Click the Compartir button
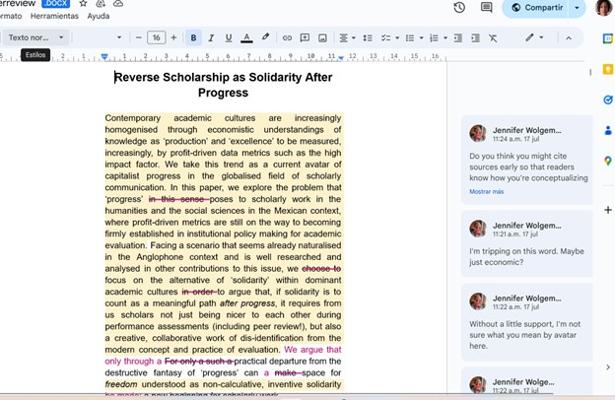The height and width of the screenshot is (400, 615). (x=538, y=8)
